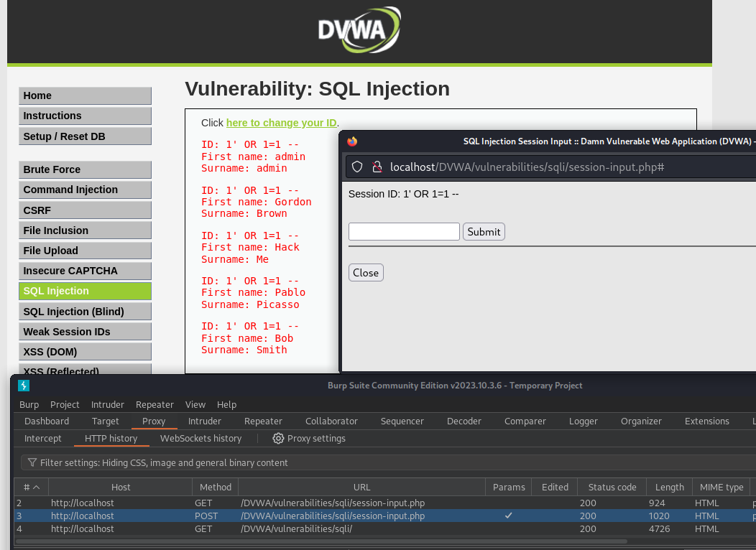The image size is (756, 550).
Task: Open the Comparer tab
Action: pos(525,421)
